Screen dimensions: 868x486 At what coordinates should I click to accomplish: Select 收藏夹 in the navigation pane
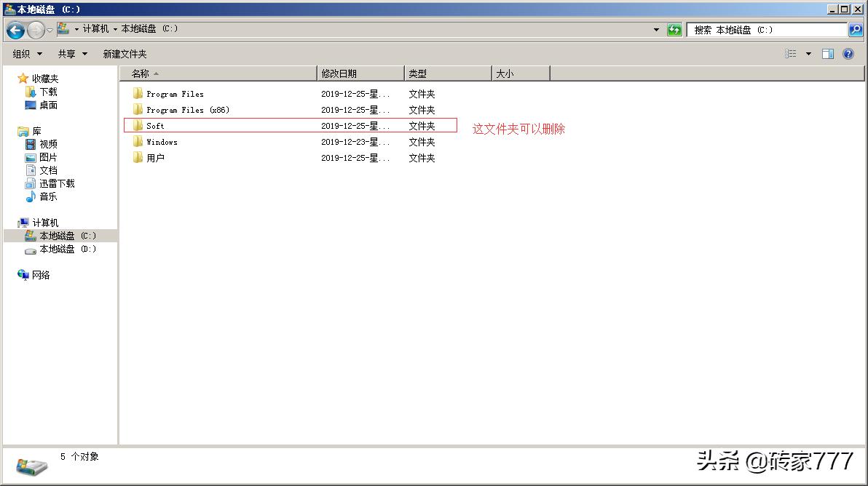point(45,79)
